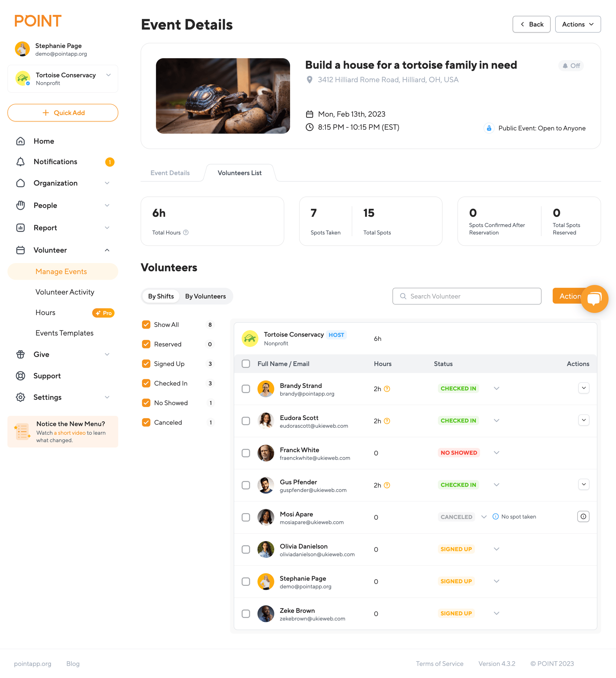Expand the Tortoise Conservancy organization switcher
The width and height of the screenshot is (616, 678).
pyautogui.click(x=108, y=75)
